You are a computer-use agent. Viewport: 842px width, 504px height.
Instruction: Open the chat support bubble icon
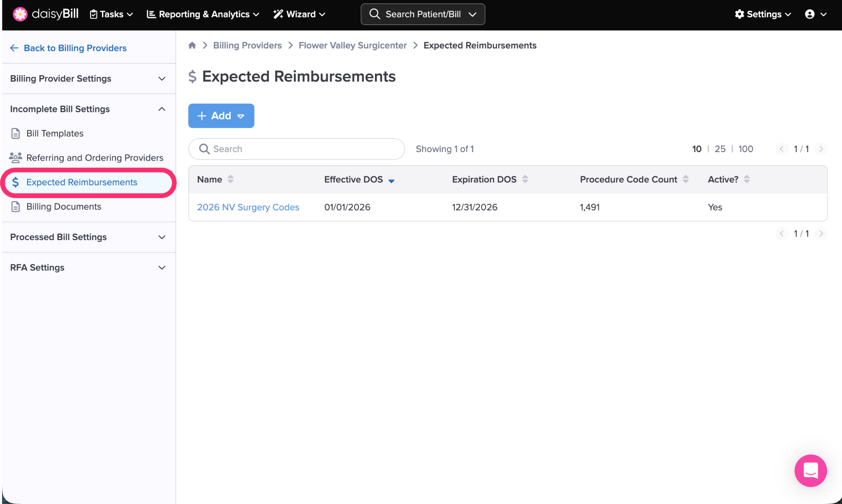click(810, 470)
